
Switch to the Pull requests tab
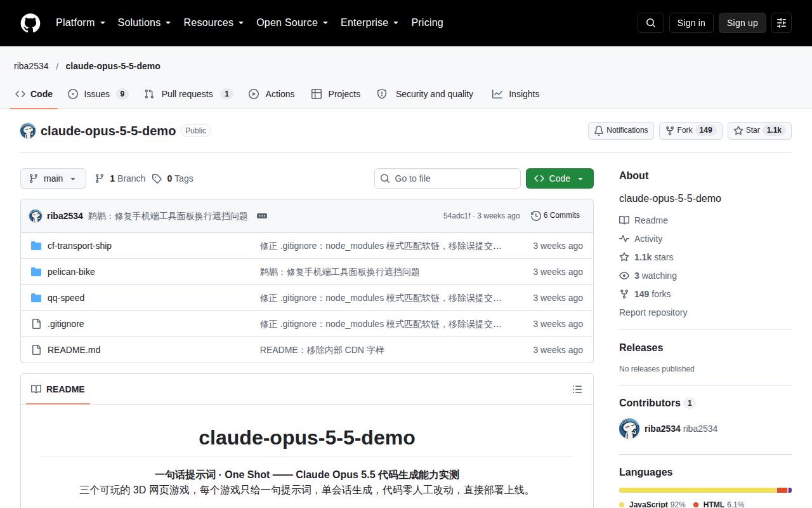pyautogui.click(x=188, y=94)
